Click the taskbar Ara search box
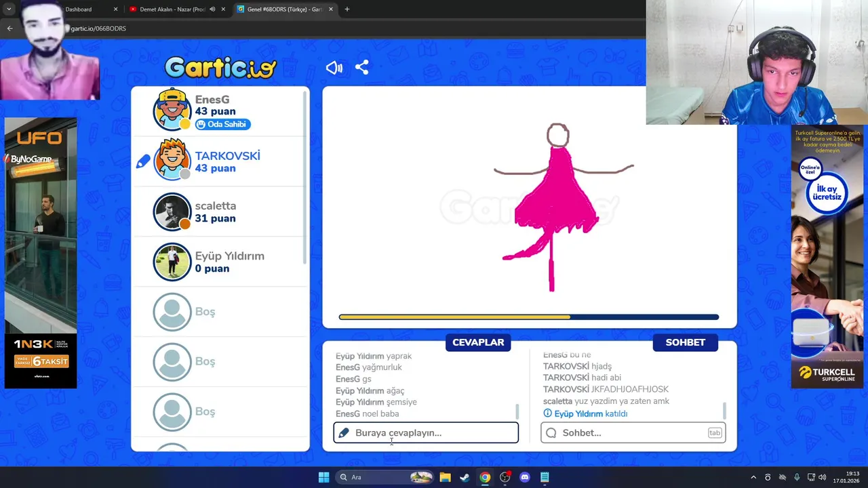Screen dimensions: 868x488 (385, 477)
